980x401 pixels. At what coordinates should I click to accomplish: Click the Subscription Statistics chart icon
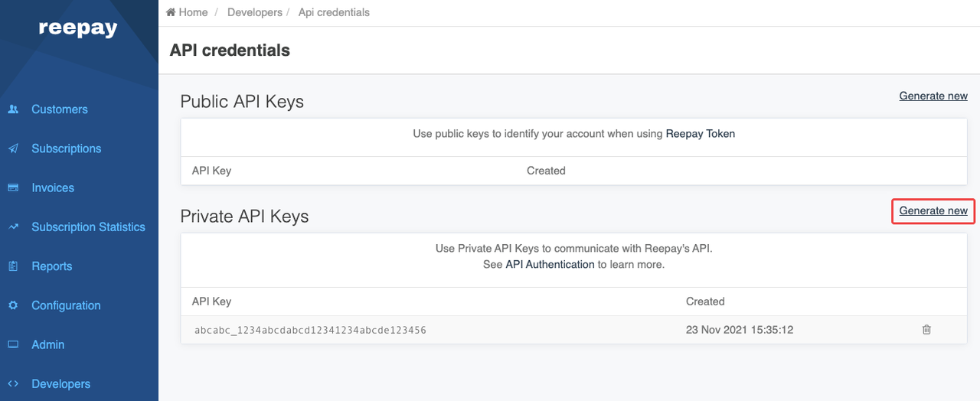(x=13, y=227)
